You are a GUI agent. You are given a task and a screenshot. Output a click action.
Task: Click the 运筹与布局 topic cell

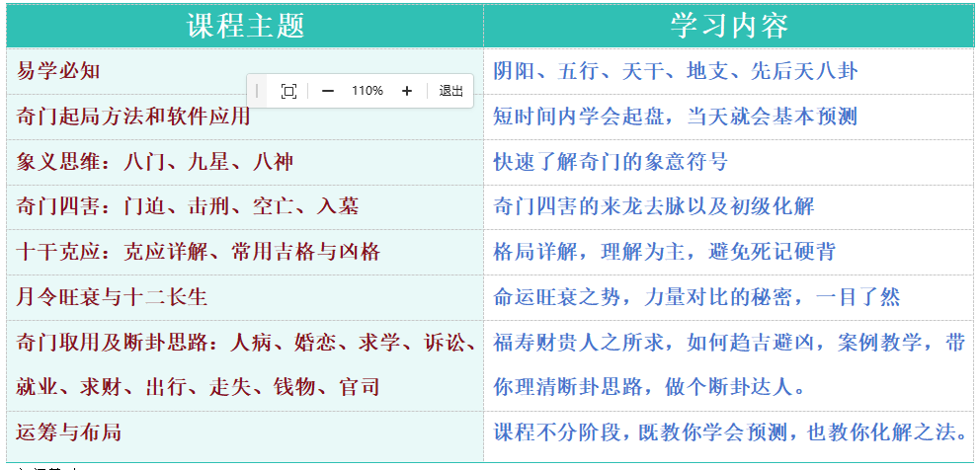(69, 432)
